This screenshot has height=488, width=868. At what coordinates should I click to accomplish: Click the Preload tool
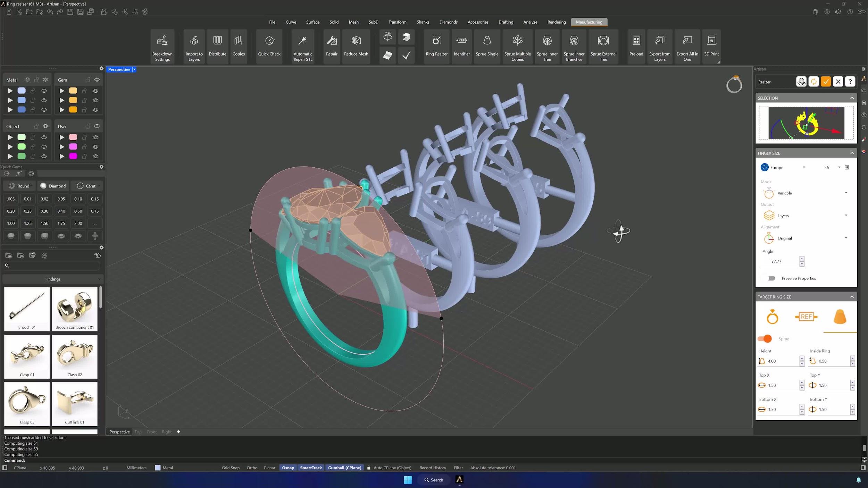coord(636,47)
